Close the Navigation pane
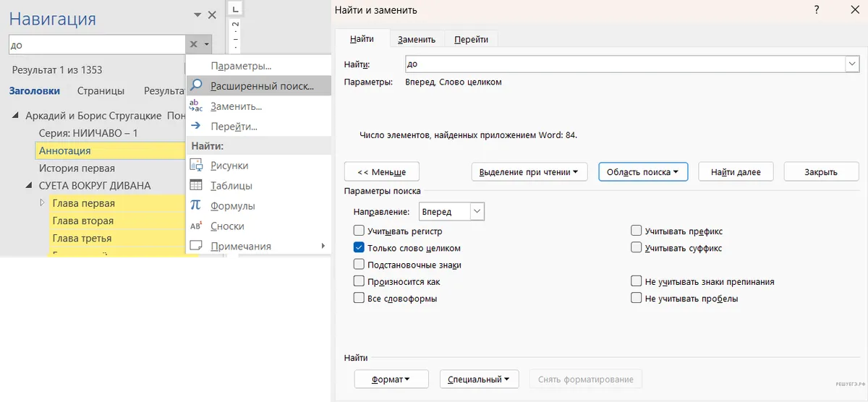Viewport: 868px width, 402px height. coord(212,14)
